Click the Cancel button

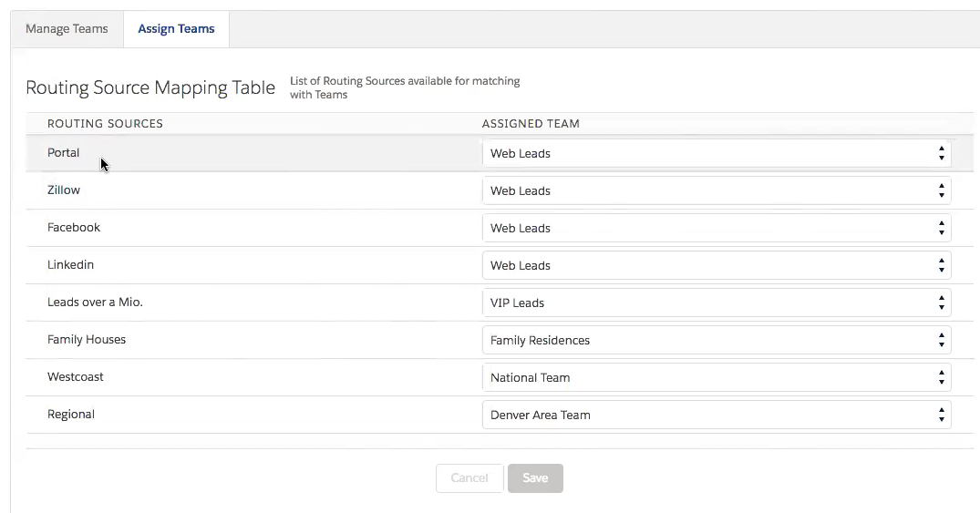pos(469,478)
